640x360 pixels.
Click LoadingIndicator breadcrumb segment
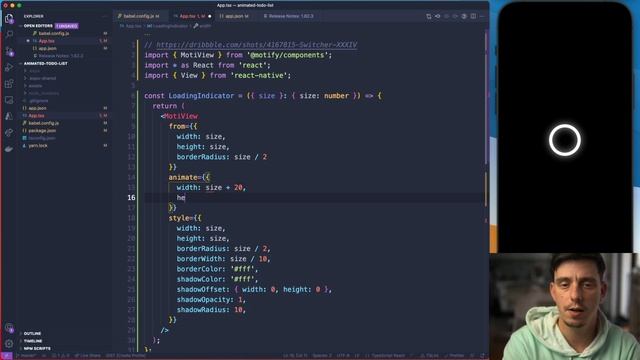pos(170,26)
